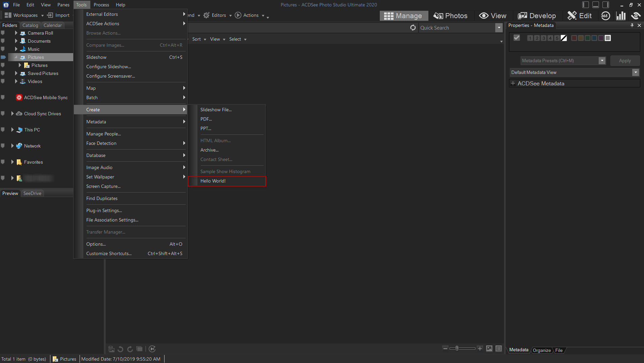The image size is (644, 363).
Task: Click the eye-with-arrow icon after Dashboard
Action: pyautogui.click(x=636, y=16)
